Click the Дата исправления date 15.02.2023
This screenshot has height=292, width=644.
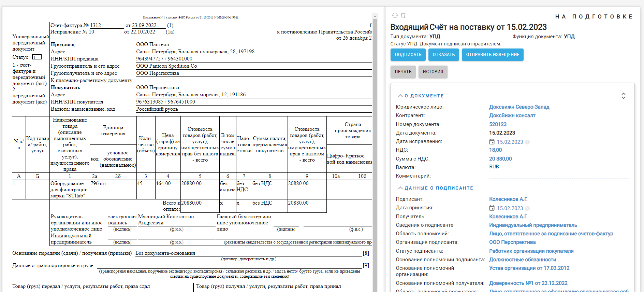510,142
